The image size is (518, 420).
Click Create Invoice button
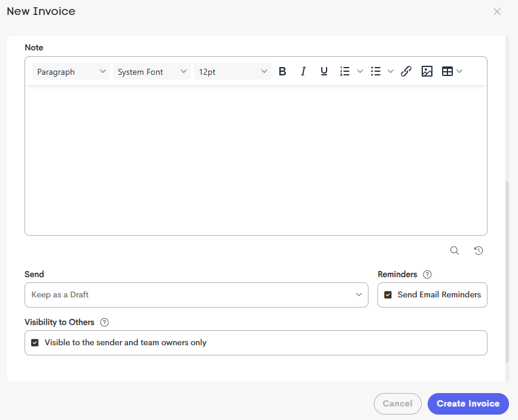pyautogui.click(x=468, y=403)
